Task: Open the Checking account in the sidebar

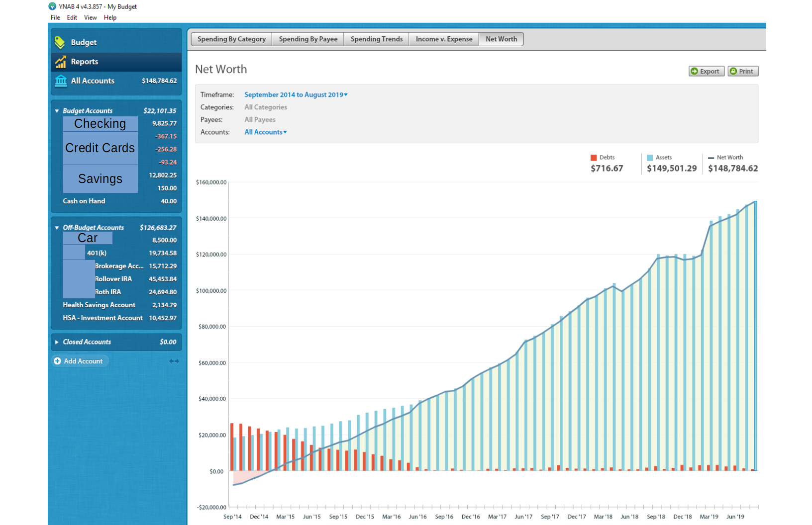Action: coord(100,124)
